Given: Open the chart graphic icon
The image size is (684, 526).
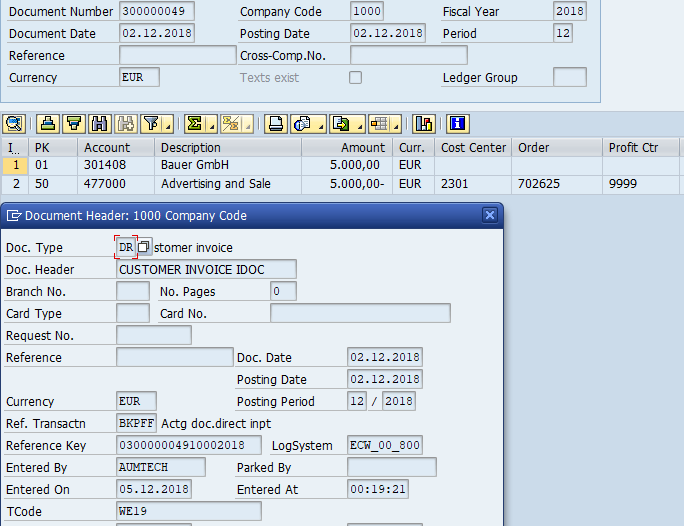Looking at the screenshot, I should [424, 124].
